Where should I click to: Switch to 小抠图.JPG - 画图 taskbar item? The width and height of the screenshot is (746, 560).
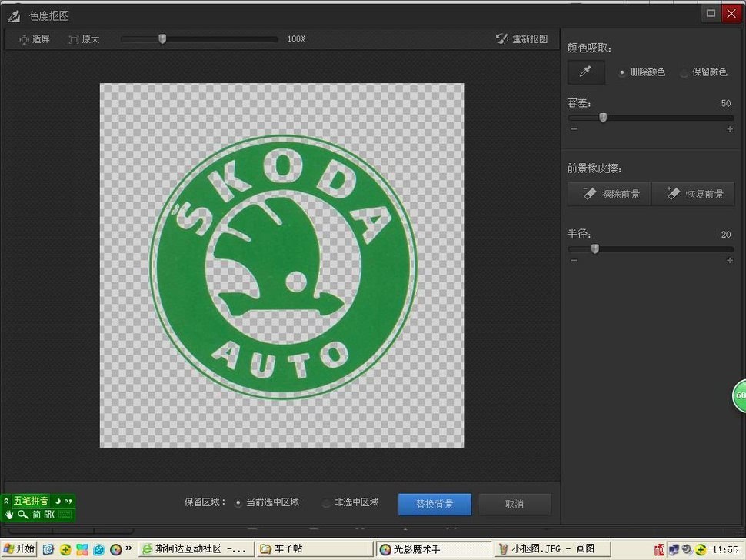point(552,548)
